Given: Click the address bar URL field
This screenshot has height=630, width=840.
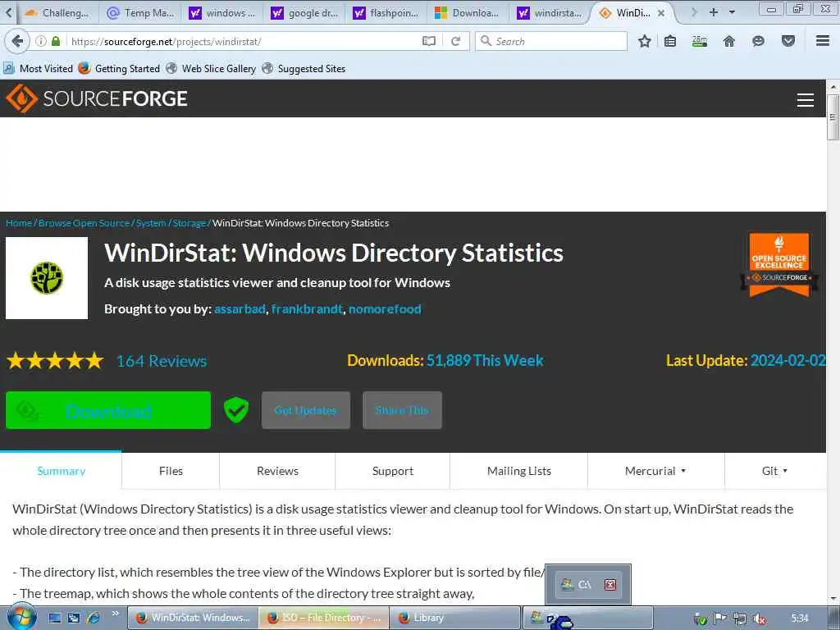Looking at the screenshot, I should pos(244,41).
